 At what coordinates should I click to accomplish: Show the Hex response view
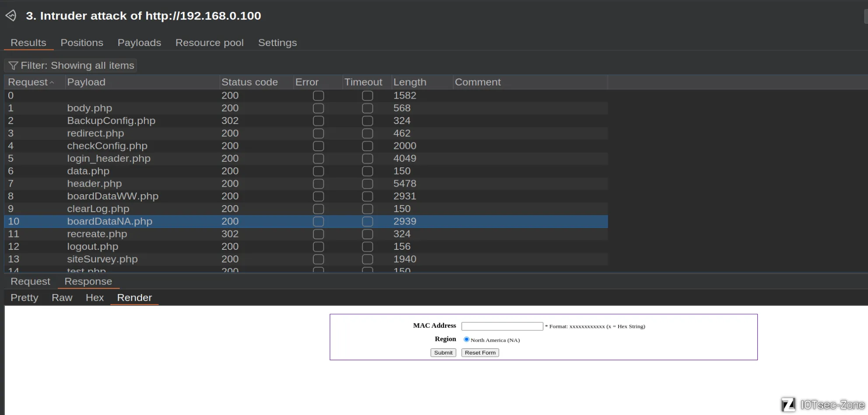[x=95, y=298]
